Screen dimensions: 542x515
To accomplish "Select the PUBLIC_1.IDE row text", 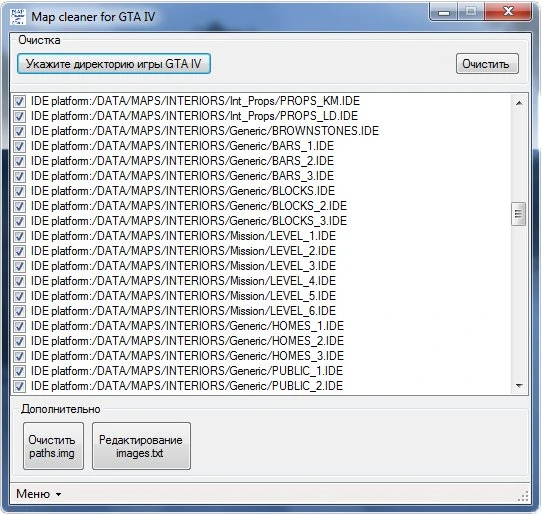I will 187,371.
